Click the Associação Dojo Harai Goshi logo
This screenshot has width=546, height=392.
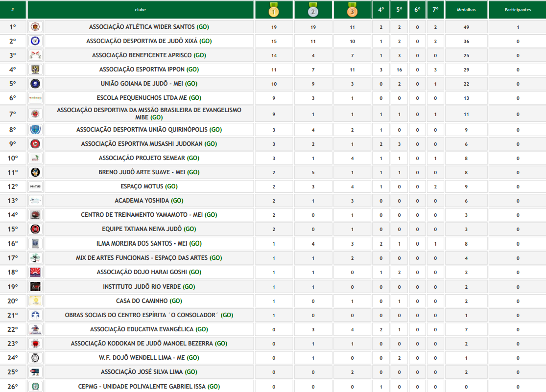tap(36, 272)
